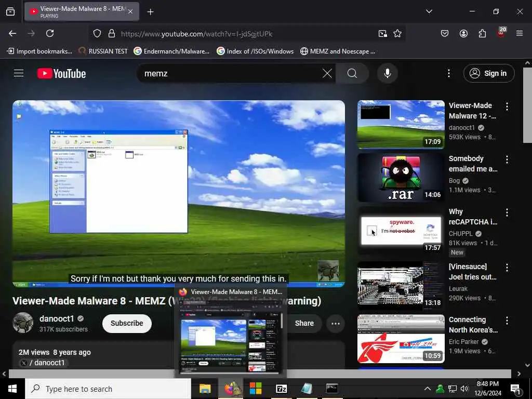Play Connecting North Korea's thumbnail
Screen dimensions: 532x399
401,339
